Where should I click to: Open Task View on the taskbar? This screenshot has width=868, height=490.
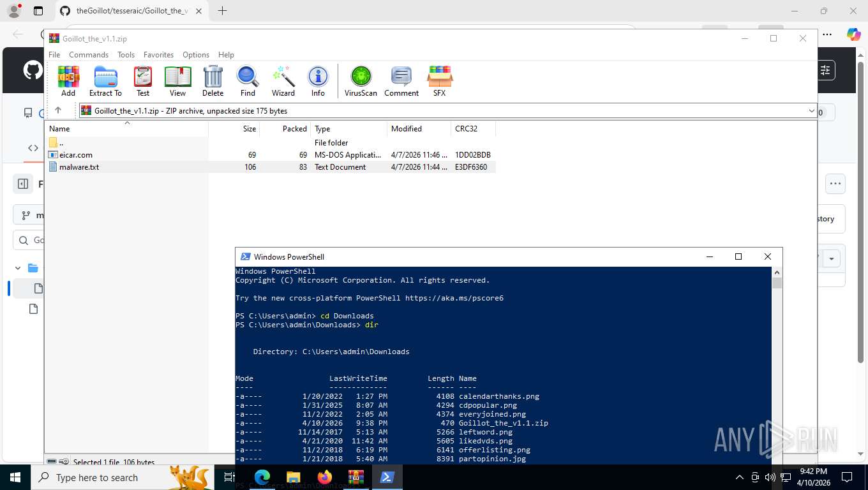(x=229, y=477)
